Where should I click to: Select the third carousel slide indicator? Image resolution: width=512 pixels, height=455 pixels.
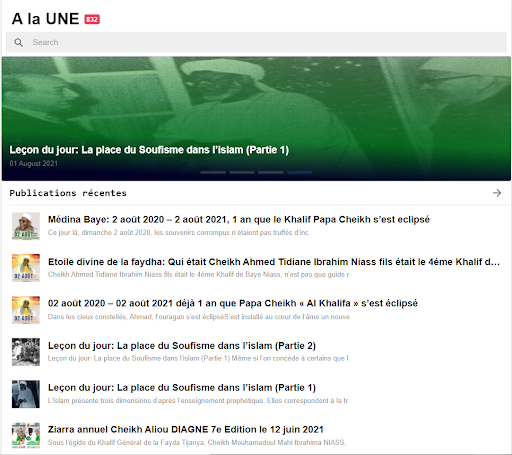(271, 172)
